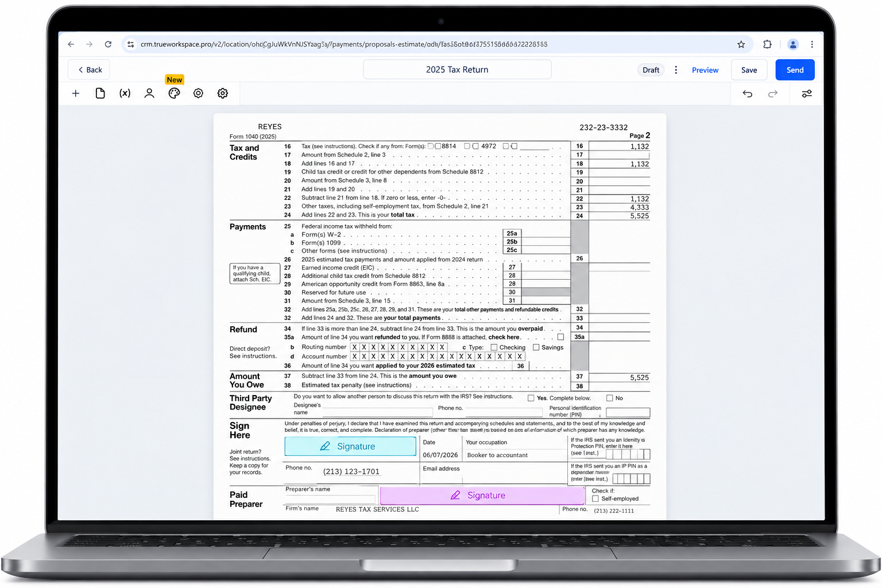882x588 pixels.
Task: Click the preparer Signature field
Action: [x=482, y=496]
